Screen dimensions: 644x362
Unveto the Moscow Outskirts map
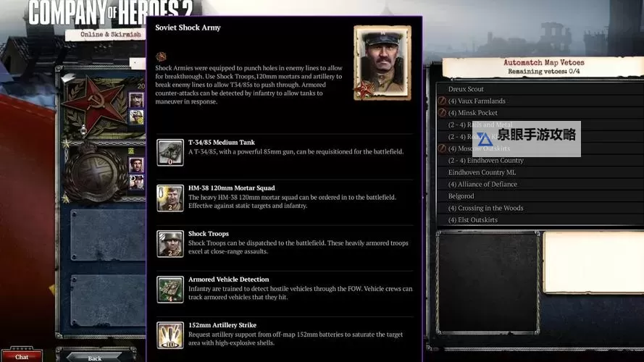pos(442,148)
